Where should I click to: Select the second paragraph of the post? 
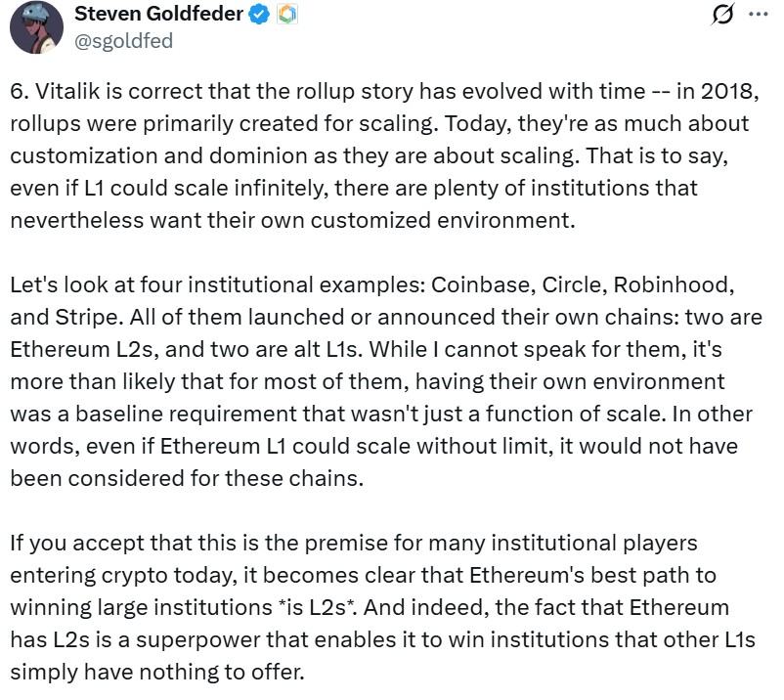[x=391, y=381]
